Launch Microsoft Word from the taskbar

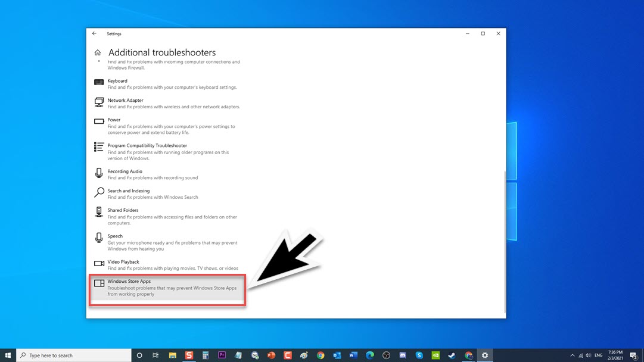[x=353, y=355]
